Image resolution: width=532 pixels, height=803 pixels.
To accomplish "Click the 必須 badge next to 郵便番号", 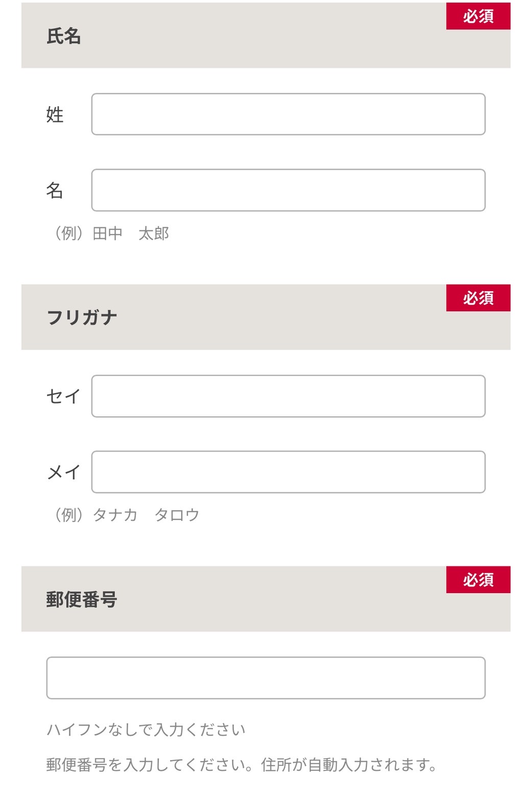I will point(478,580).
